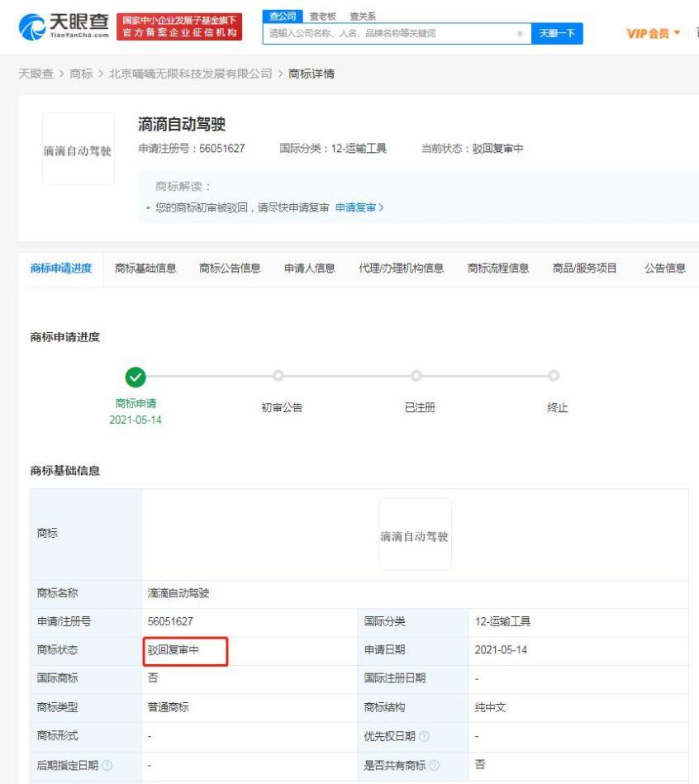Click the trademark image in the info table
This screenshot has height=784, width=699.
[x=416, y=535]
